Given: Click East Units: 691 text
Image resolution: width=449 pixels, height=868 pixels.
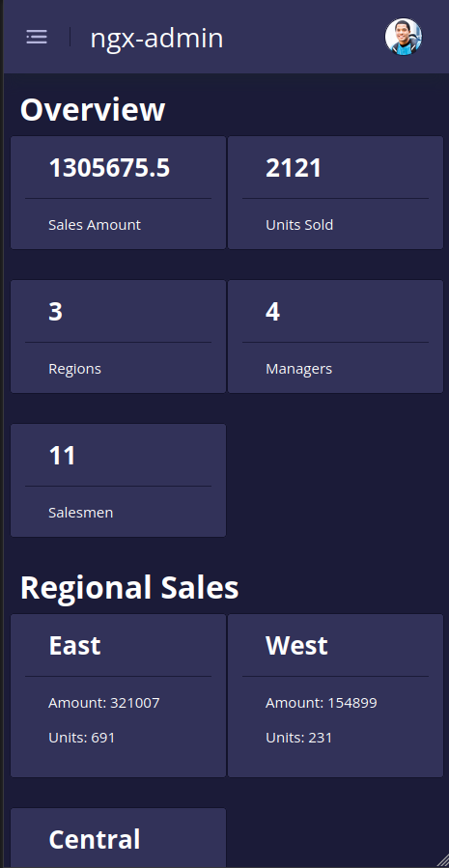Looking at the screenshot, I should [82, 738].
